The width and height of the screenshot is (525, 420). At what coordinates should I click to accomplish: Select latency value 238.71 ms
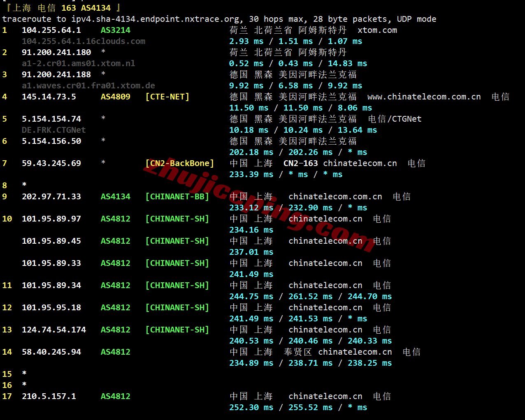click(311, 363)
